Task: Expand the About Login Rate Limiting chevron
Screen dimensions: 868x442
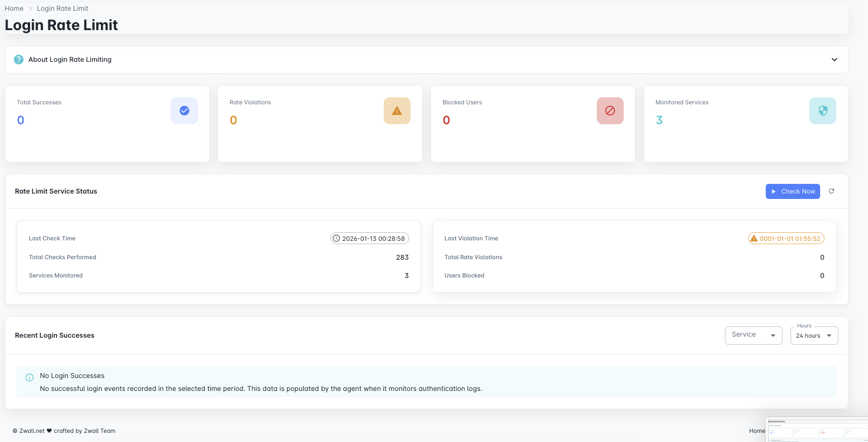Action: point(834,60)
